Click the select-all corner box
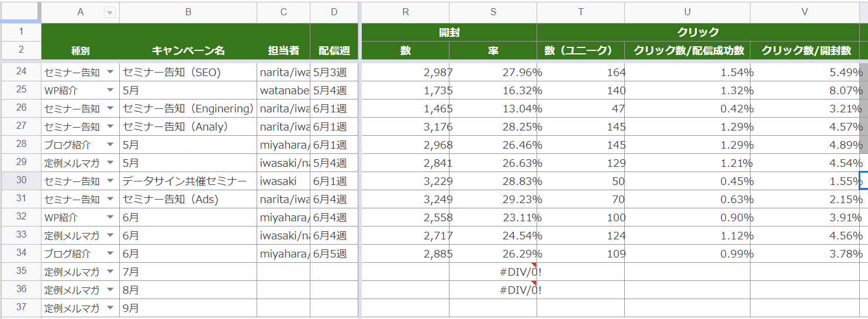The height and width of the screenshot is (319, 868). (x=20, y=11)
